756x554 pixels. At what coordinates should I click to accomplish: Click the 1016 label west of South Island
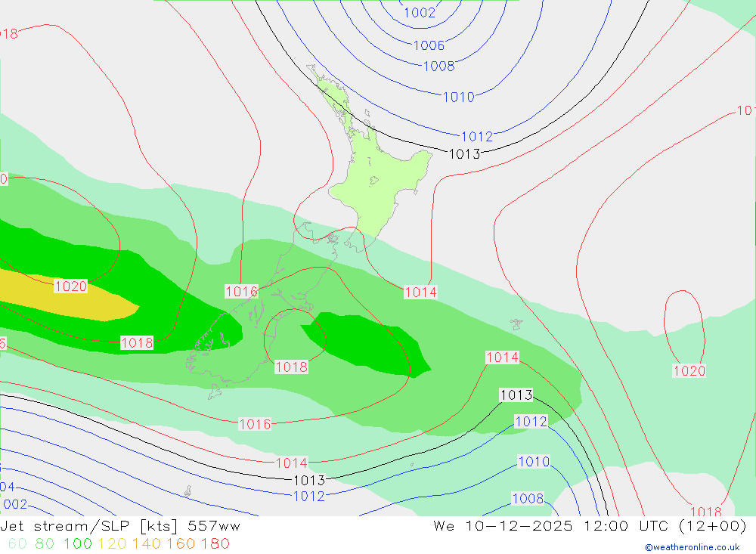click(242, 291)
